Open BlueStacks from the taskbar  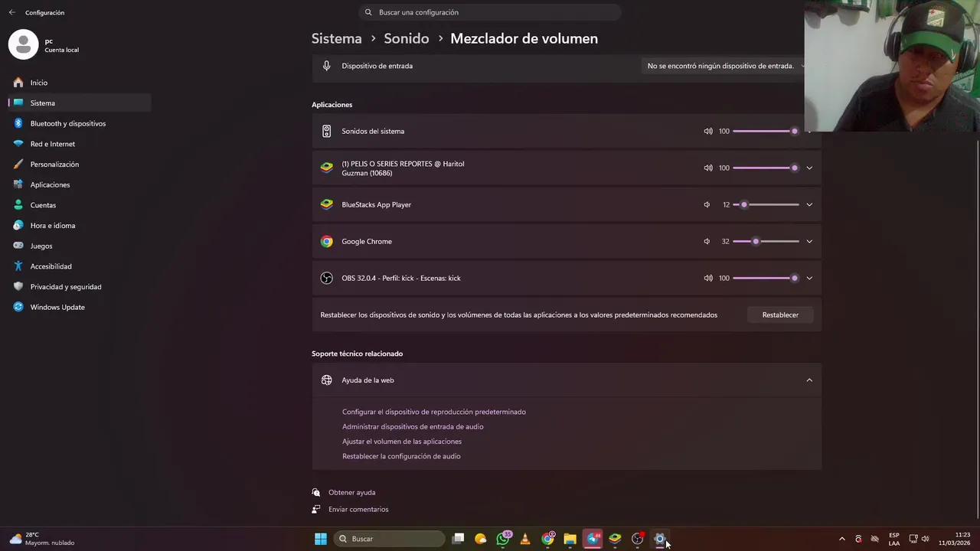[615, 539]
